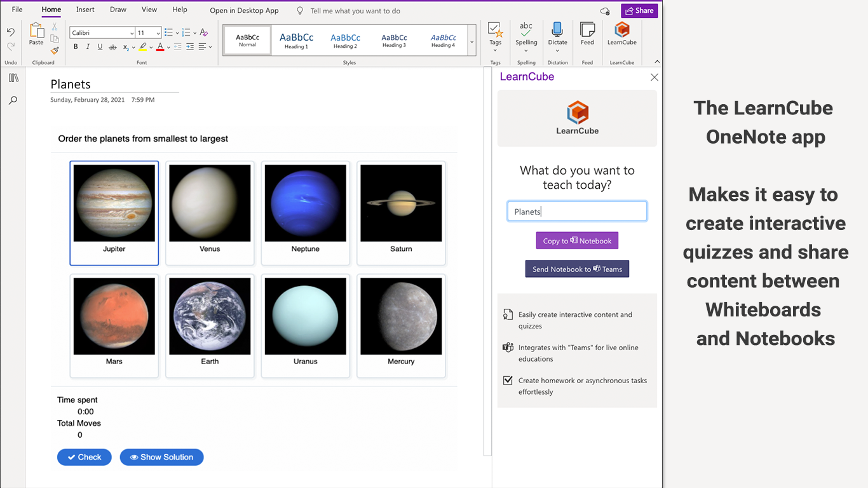The image size is (868, 488).
Task: Apply the Heading 1 style
Action: click(296, 41)
